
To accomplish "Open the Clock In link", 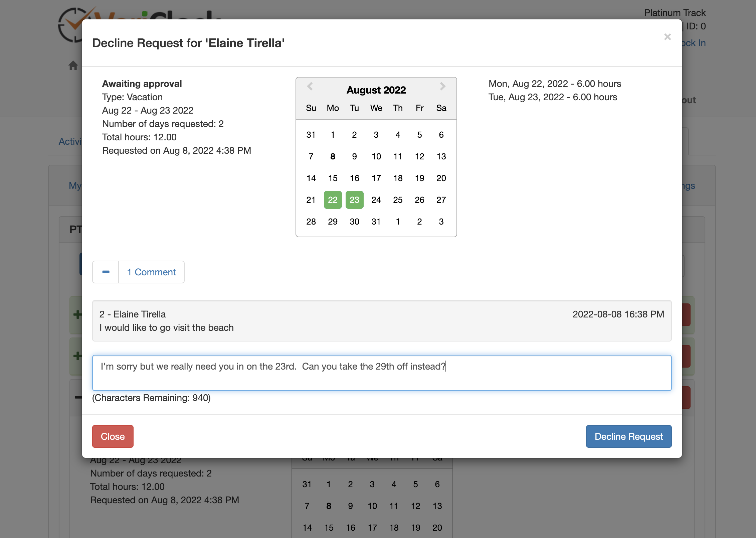I will pos(694,43).
